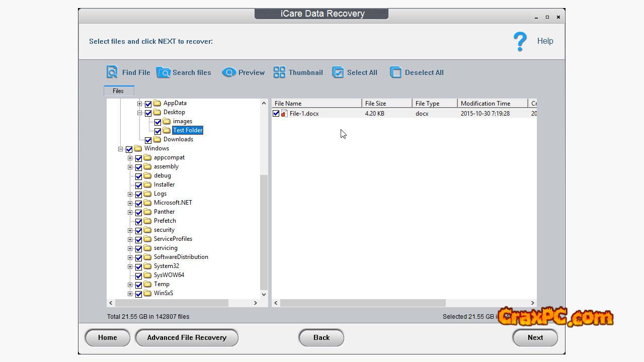
Task: Uncheck the File-1.docx checkbox
Action: [x=276, y=114]
